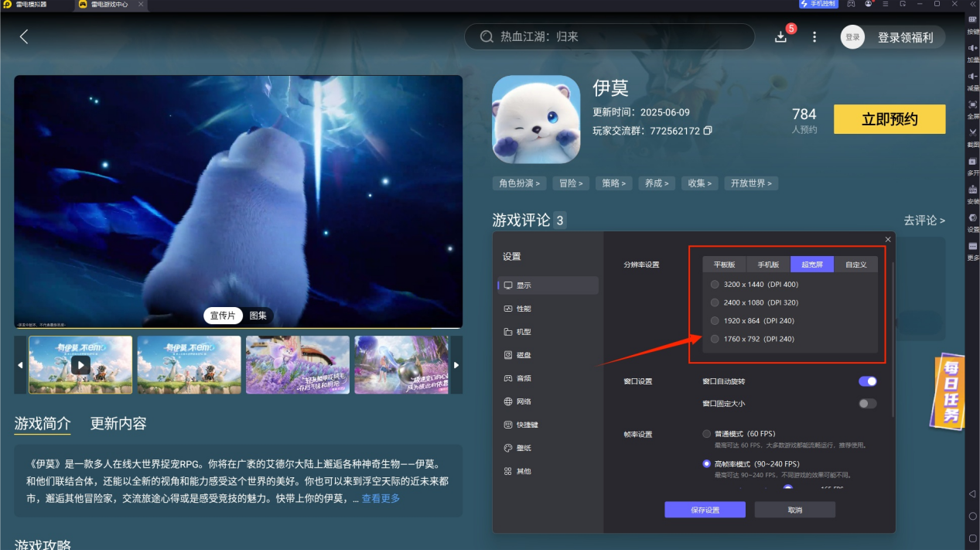Open 设置 settings from right sidebar

click(x=972, y=222)
